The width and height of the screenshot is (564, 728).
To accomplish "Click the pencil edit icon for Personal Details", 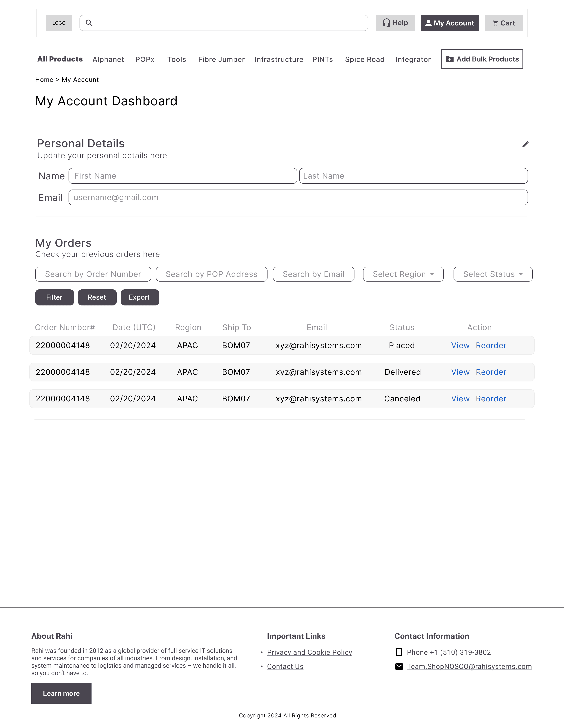I will pos(525,144).
